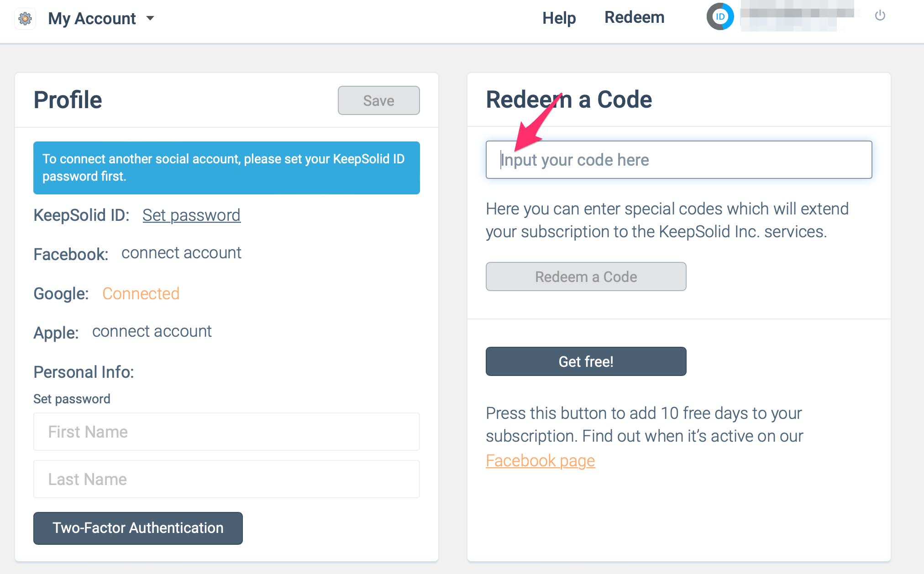Open the My Account menu title
Viewport: 924px width, 574px height.
point(92,19)
